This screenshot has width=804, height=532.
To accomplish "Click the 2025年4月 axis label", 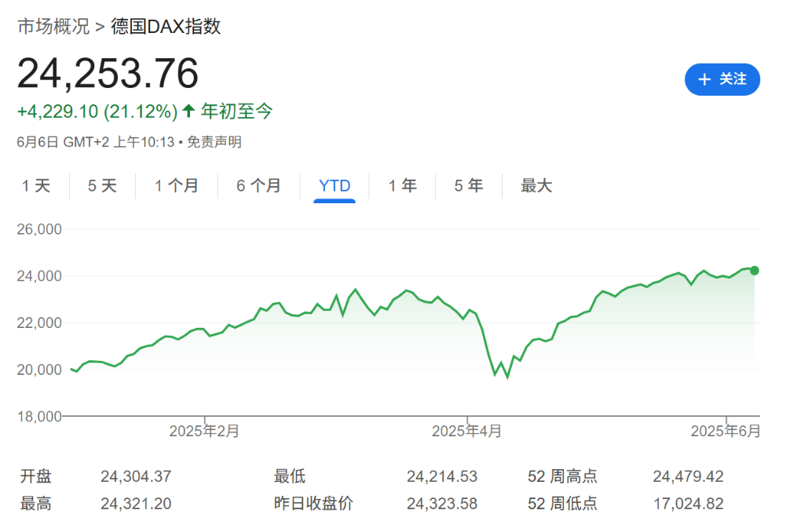I will [x=466, y=431].
